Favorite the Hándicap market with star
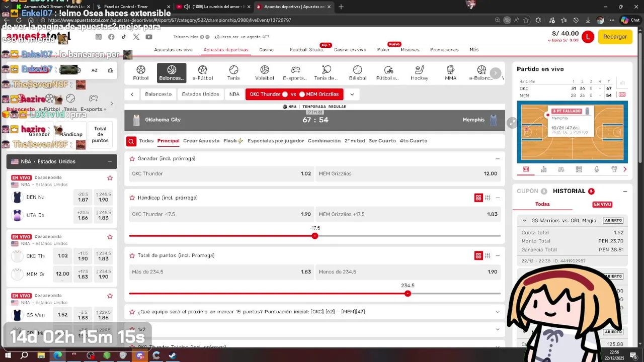This screenshot has width=644, height=362. click(132, 198)
